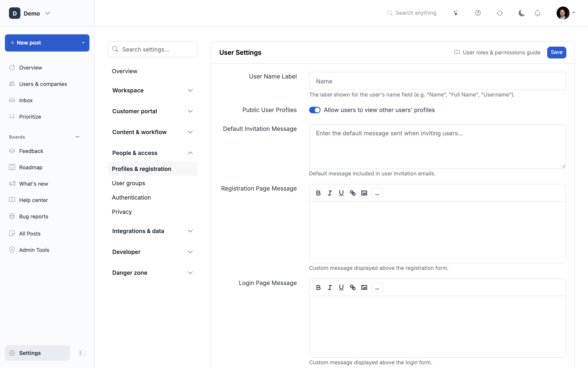This screenshot has width=588, height=368.
Task: Expand the Customer portal section
Action: coord(153,111)
